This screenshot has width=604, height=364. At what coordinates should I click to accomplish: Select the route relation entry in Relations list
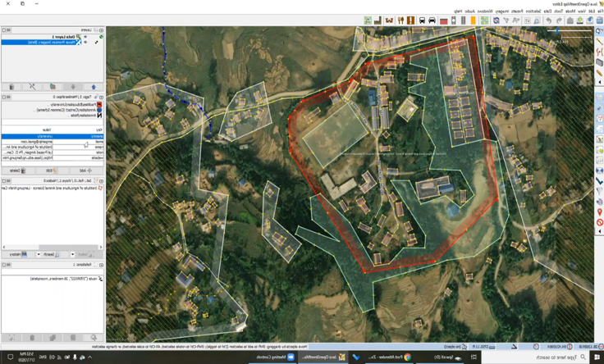(x=66, y=278)
